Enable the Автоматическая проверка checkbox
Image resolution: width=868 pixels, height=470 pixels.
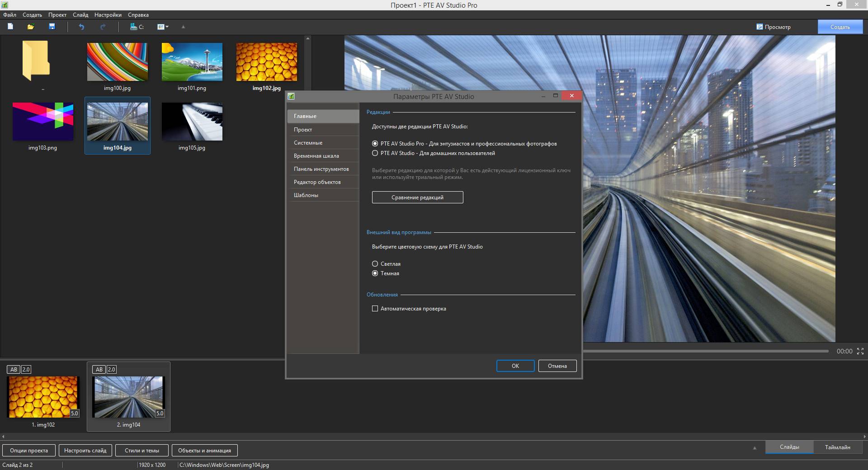(375, 309)
